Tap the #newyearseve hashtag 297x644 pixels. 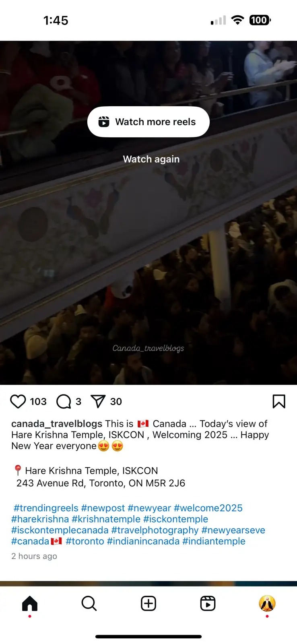click(x=233, y=530)
